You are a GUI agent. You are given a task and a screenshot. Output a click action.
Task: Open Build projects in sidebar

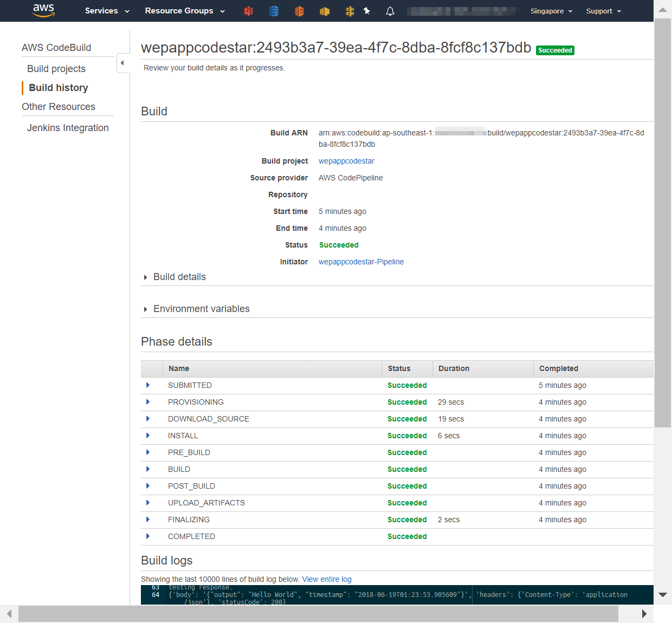(x=56, y=69)
